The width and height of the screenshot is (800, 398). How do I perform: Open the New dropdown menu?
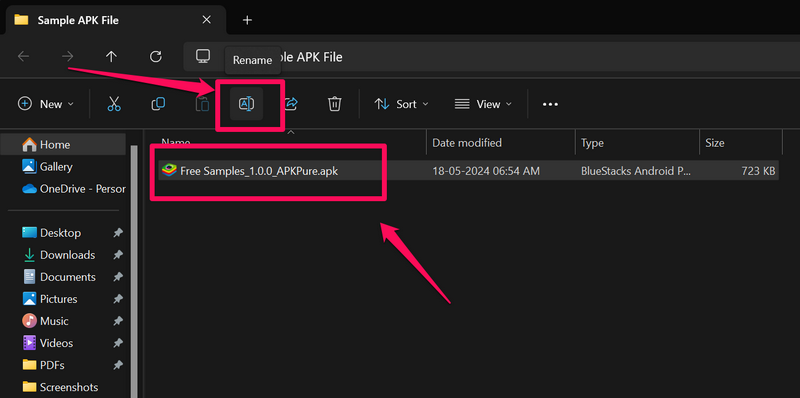coord(46,104)
